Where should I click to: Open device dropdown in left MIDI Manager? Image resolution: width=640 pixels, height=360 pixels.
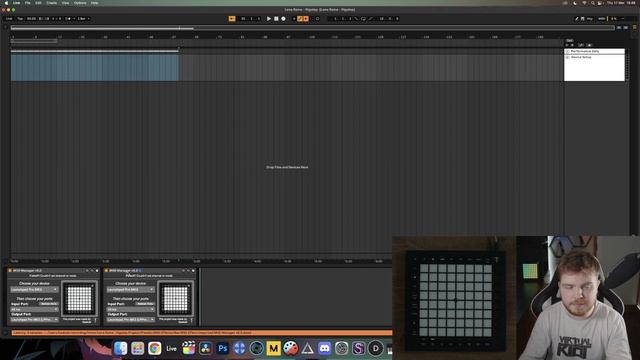[34, 289]
